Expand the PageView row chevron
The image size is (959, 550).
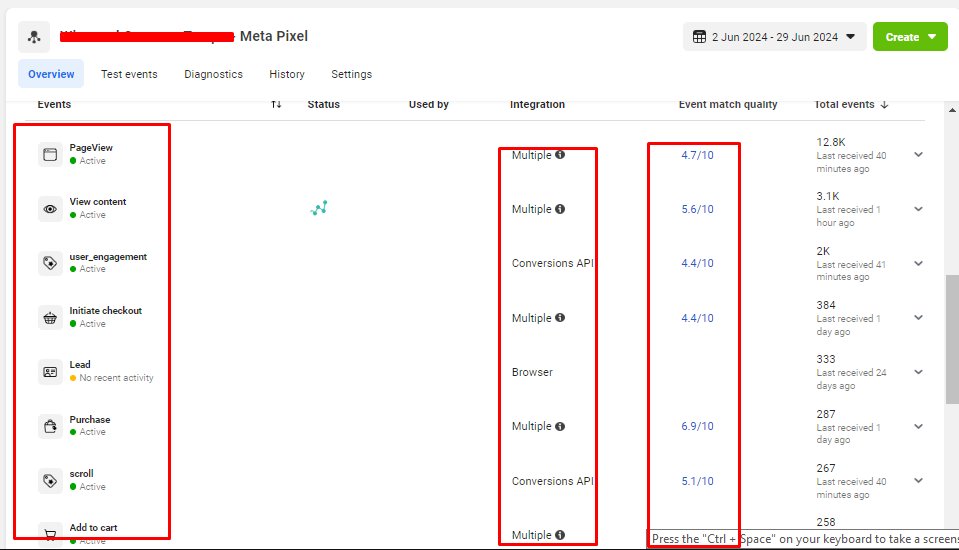[918, 155]
